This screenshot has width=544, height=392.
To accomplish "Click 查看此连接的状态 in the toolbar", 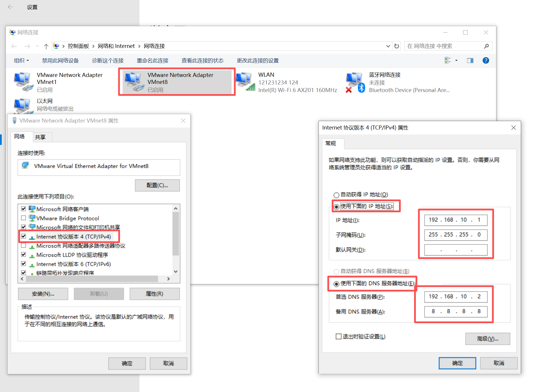I will (203, 60).
